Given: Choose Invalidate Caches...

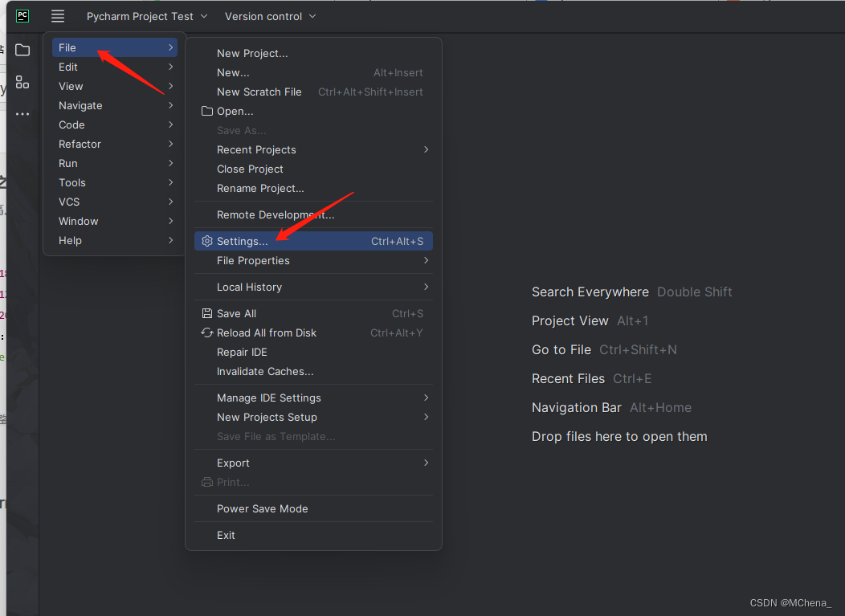Looking at the screenshot, I should [x=313, y=371].
